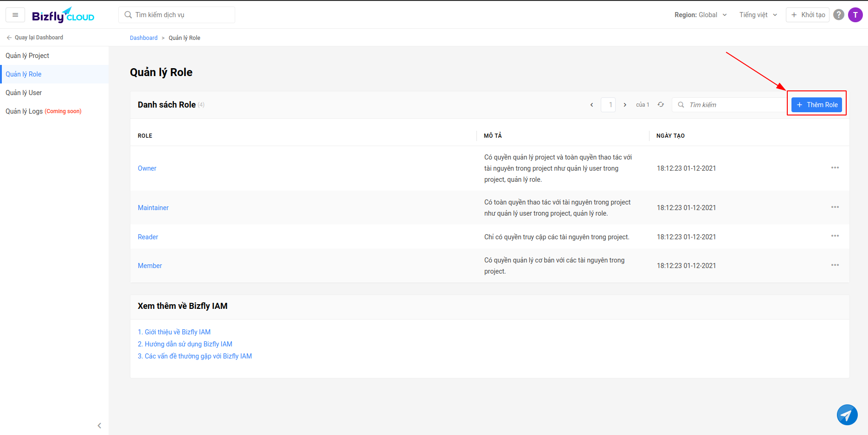Click the Khởi tạo button
Viewport: 868px width, 435px height.
(x=808, y=15)
